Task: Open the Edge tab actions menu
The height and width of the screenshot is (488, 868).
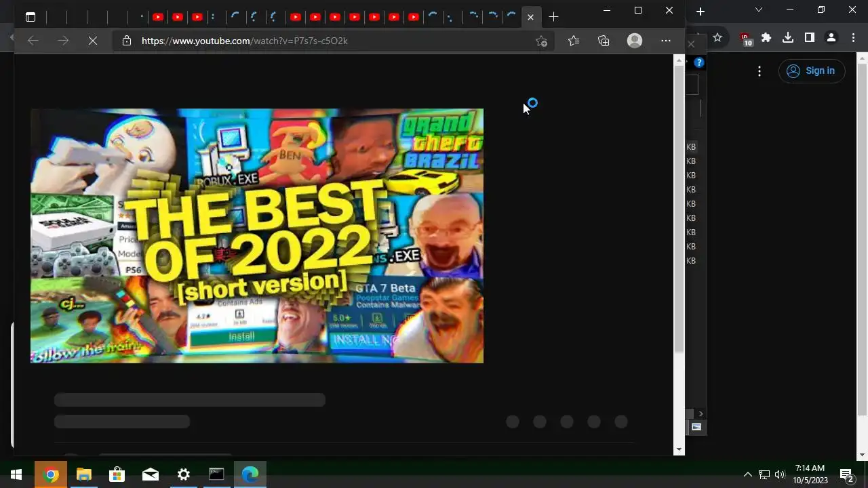Action: pyautogui.click(x=31, y=17)
